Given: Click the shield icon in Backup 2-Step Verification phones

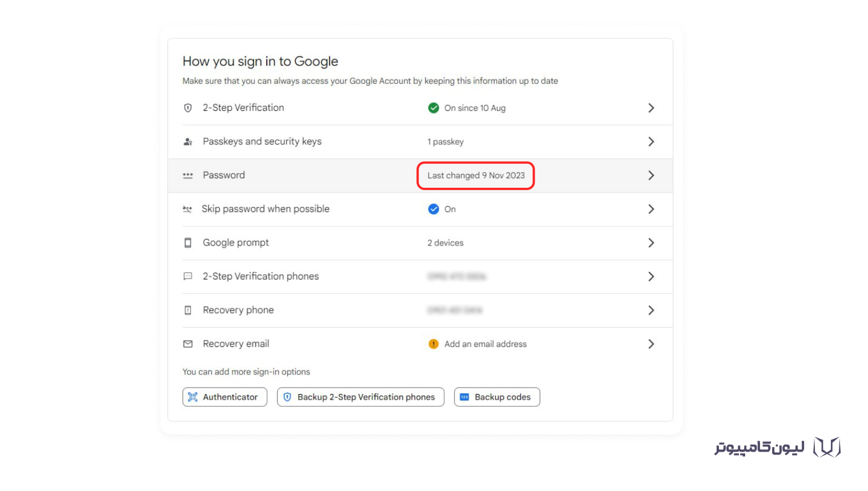Looking at the screenshot, I should [x=287, y=397].
